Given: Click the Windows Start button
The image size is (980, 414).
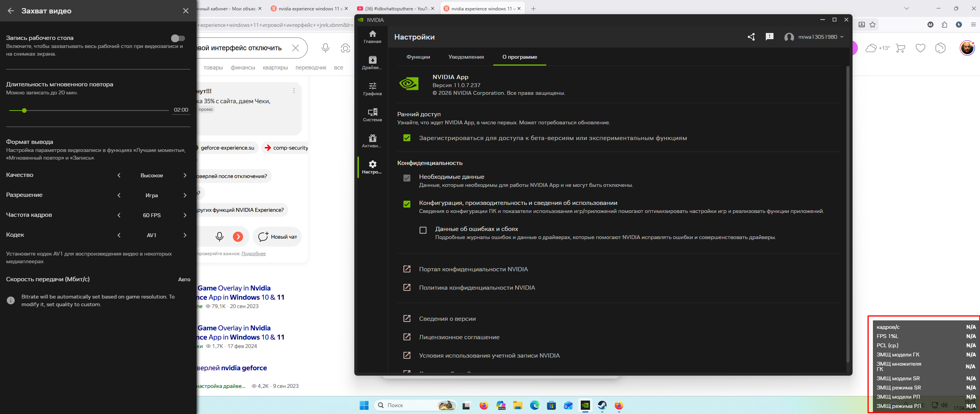Looking at the screenshot, I should [x=364, y=405].
